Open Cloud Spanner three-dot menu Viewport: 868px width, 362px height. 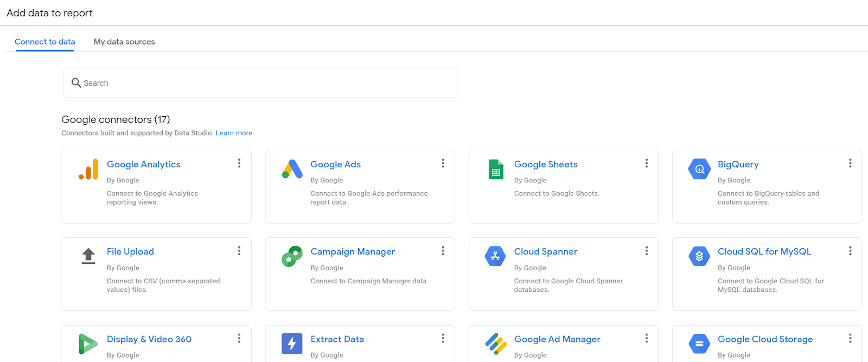647,251
